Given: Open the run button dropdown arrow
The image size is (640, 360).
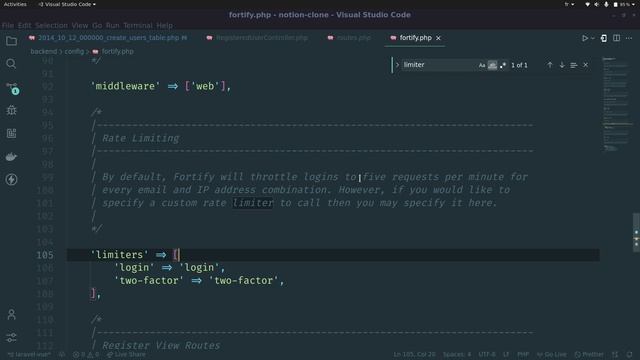Looking at the screenshot, I should click(x=593, y=38).
